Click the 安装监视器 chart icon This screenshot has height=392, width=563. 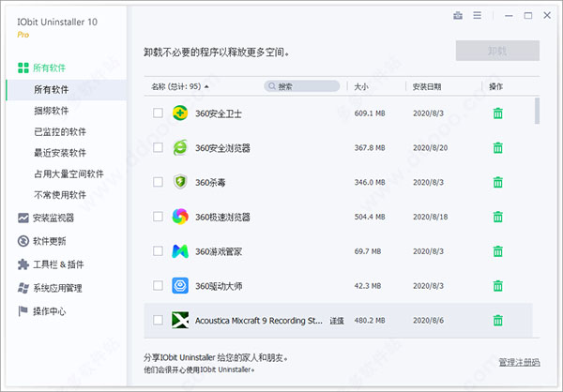pos(23,218)
